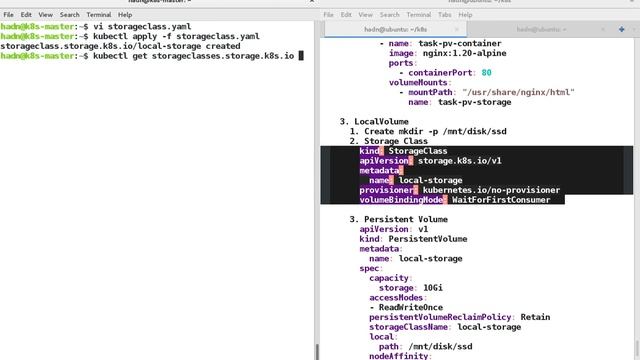Screen dimensions: 640x360
Task: Click the '- ReadWriteOnce' line
Action: pyautogui.click(x=406, y=307)
